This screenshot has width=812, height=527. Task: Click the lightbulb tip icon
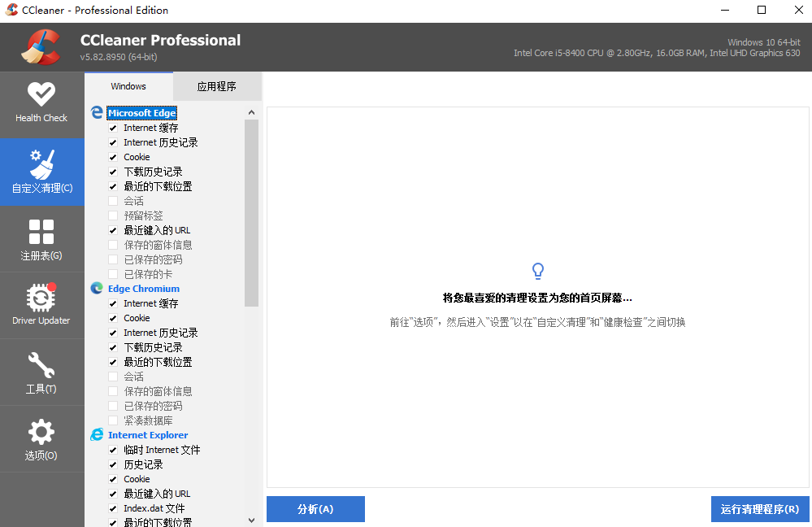pyautogui.click(x=538, y=271)
